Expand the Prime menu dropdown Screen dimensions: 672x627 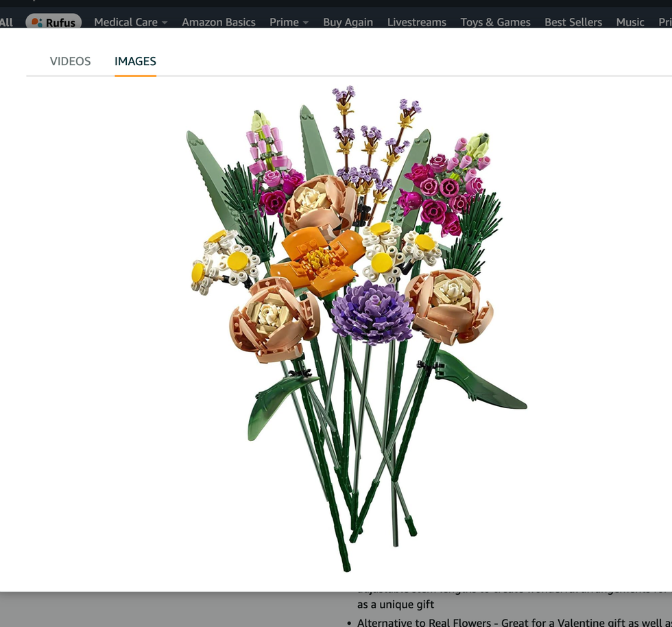pyautogui.click(x=289, y=23)
